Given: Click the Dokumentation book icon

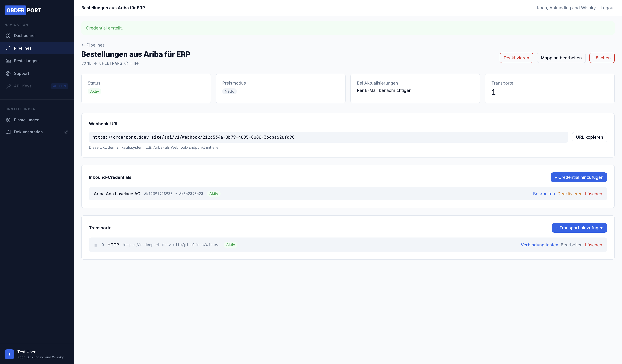Looking at the screenshot, I should click(x=8, y=132).
